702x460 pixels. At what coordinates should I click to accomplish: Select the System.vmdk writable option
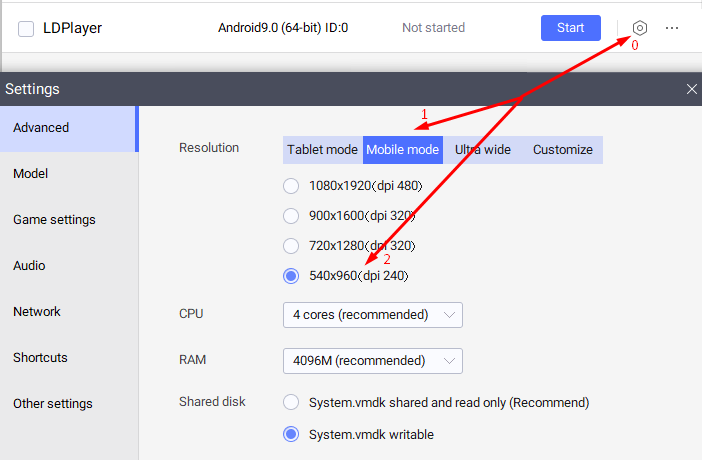pos(291,434)
